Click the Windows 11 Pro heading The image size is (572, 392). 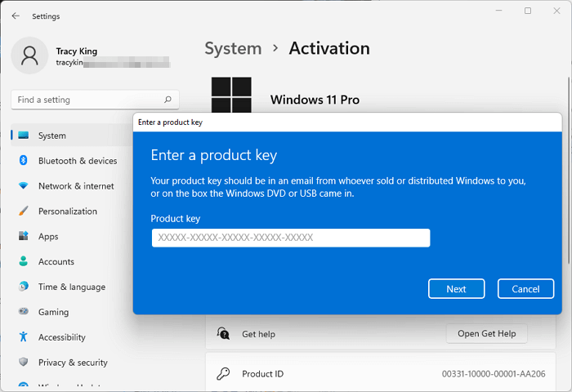[x=315, y=100]
